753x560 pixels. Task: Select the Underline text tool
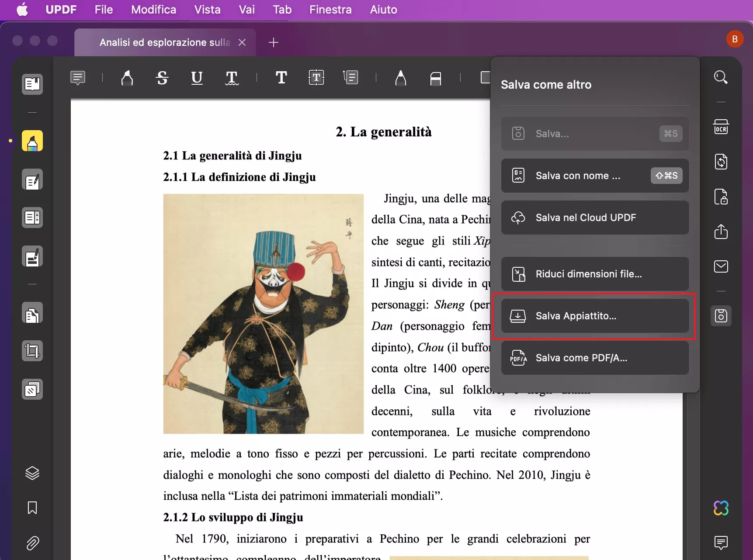pyautogui.click(x=197, y=78)
